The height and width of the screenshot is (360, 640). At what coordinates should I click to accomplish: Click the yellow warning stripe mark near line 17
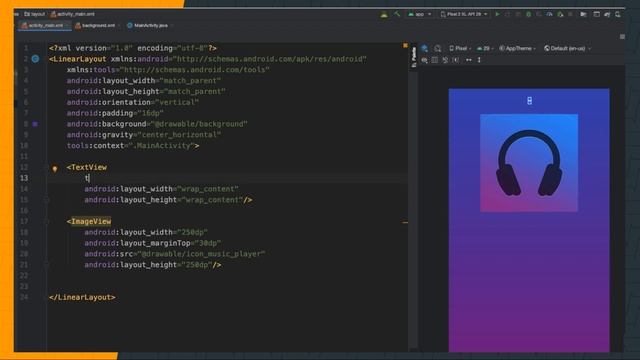tap(405, 222)
